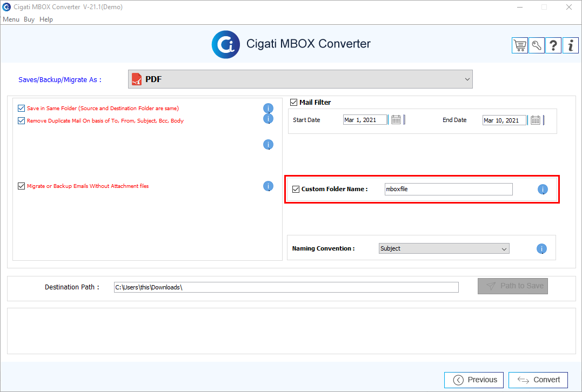Close the Cigati MBOX Converter window
Image resolution: width=582 pixels, height=392 pixels.
tap(568, 7)
